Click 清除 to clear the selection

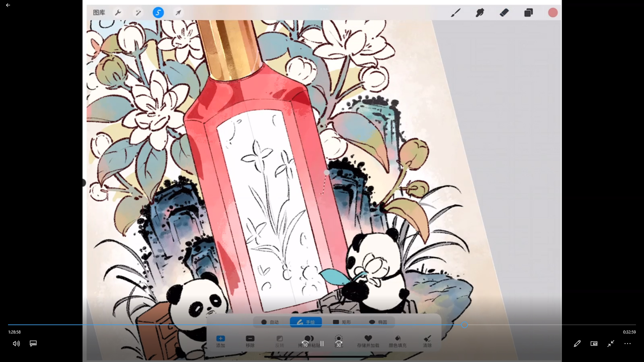427,341
